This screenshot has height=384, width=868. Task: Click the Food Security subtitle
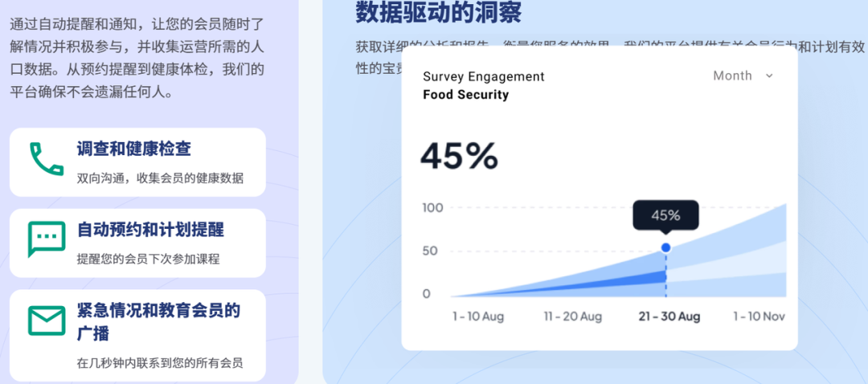click(465, 95)
